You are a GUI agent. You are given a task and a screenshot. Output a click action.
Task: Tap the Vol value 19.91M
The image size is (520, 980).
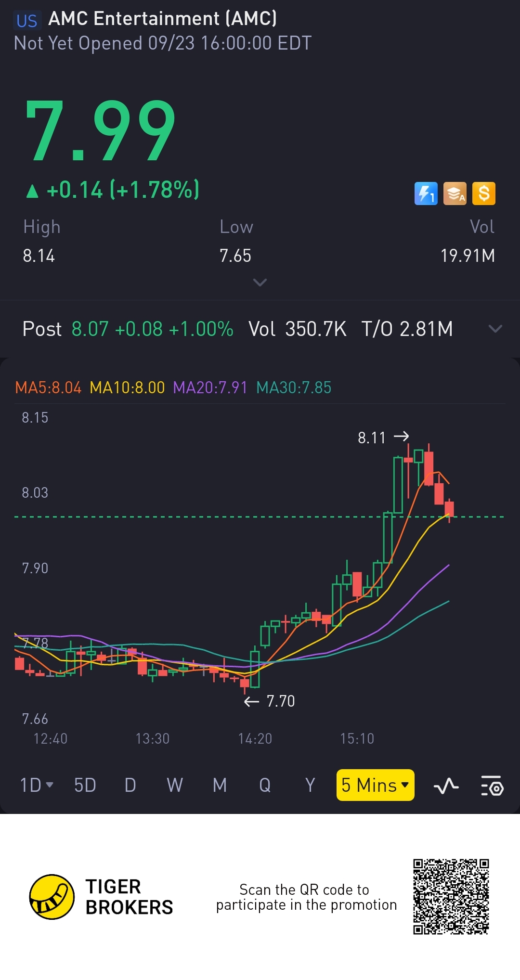(x=468, y=256)
